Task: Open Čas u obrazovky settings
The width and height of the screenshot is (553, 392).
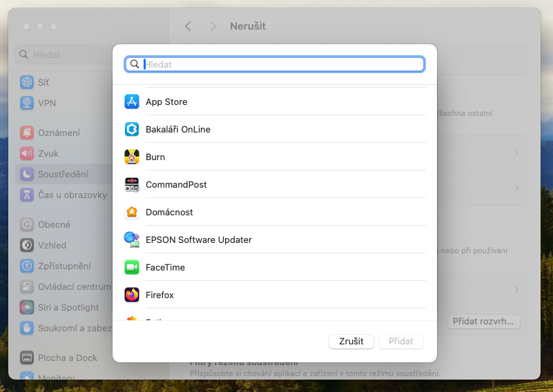Action: tap(64, 195)
